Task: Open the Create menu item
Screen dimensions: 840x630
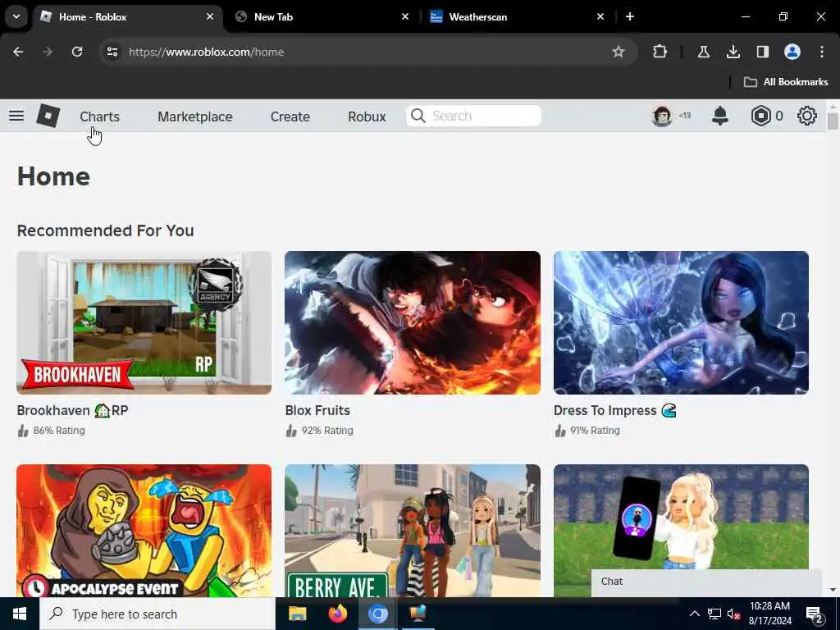Action: coord(290,116)
